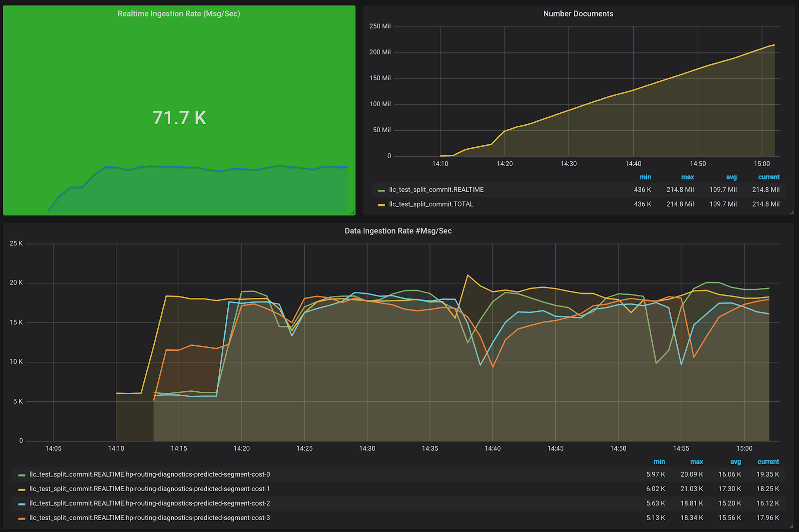The image size is (799, 532).
Task: Click the green line icon for segment-cost-0 series
Action: coord(21,475)
